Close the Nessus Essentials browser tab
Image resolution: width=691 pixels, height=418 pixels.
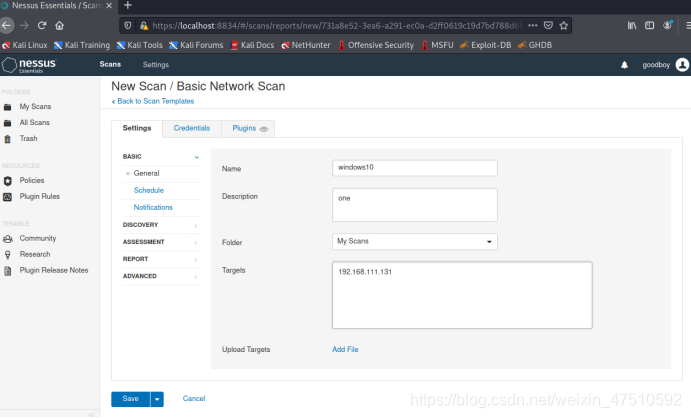point(109,5)
